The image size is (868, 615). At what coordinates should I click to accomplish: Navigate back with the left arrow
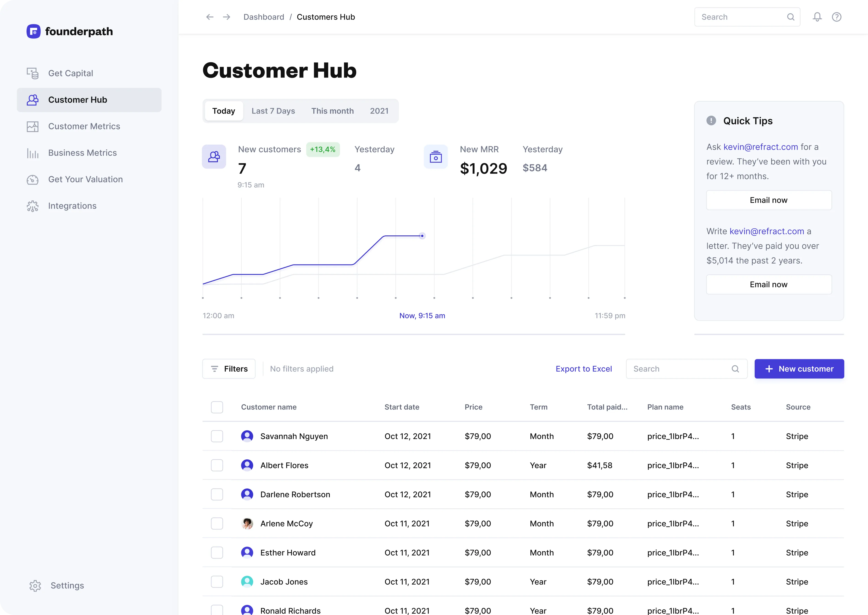pos(209,17)
